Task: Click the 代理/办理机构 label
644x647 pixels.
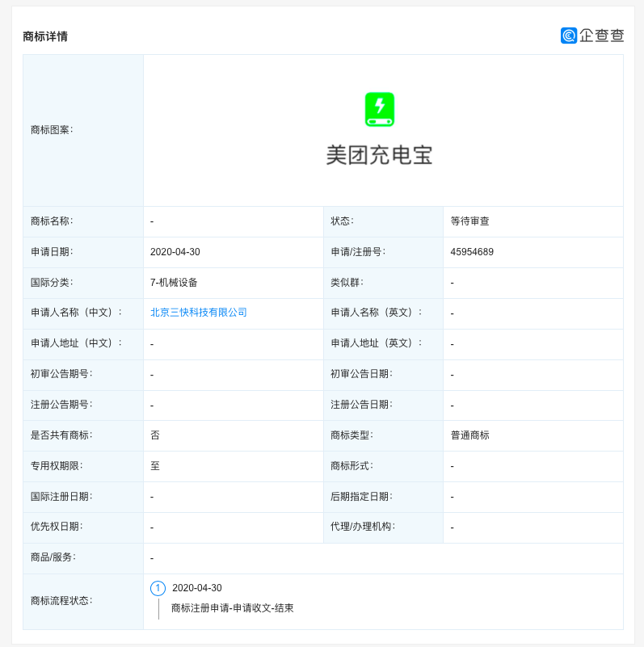Action: pos(363,527)
